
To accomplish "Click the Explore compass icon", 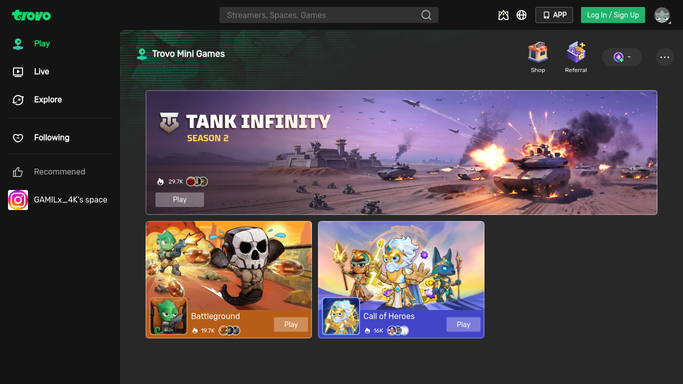I will coord(18,100).
